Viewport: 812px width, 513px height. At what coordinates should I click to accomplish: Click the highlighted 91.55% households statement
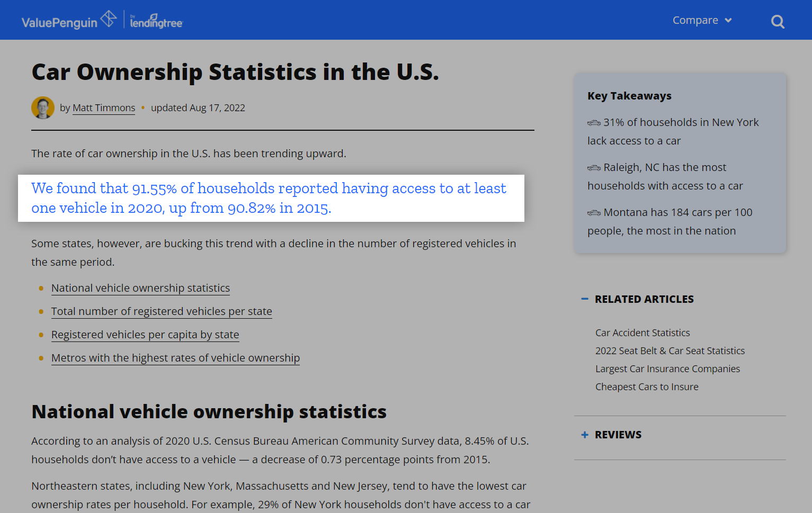(x=269, y=198)
